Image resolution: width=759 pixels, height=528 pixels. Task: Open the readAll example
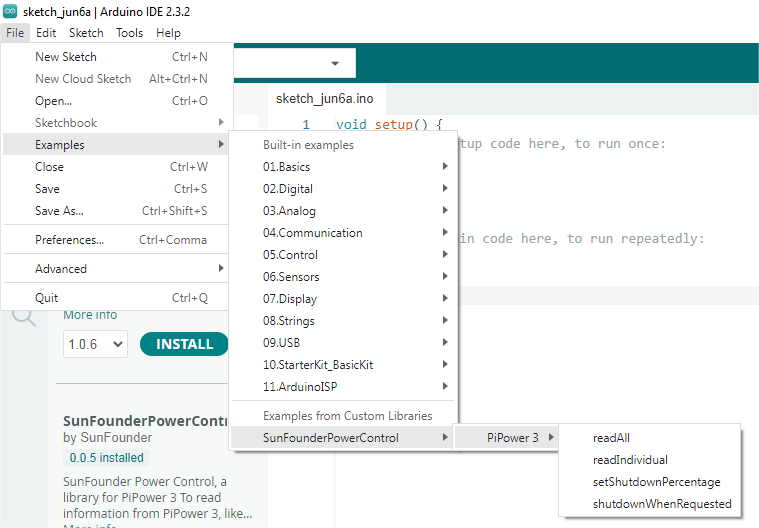(650, 438)
